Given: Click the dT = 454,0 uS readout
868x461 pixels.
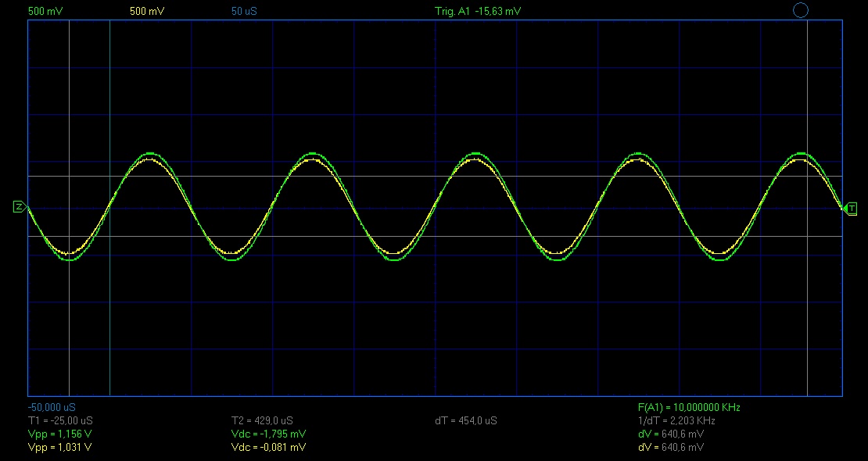Looking at the screenshot, I should point(466,420).
